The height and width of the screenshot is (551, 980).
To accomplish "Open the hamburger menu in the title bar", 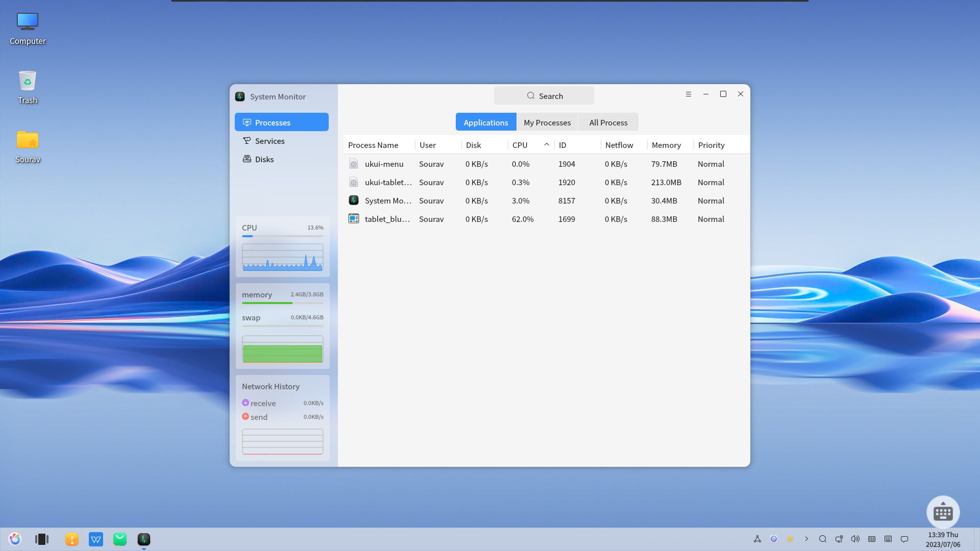I will coord(688,94).
